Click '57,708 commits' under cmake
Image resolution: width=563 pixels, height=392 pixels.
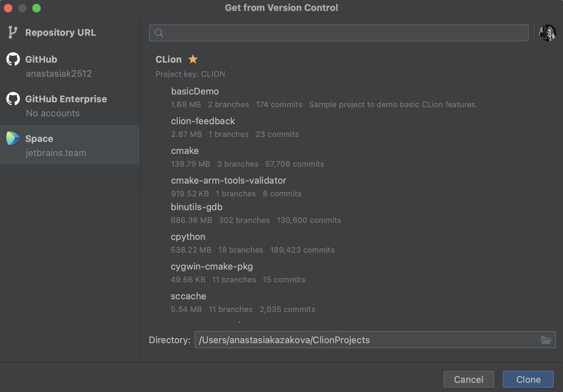pyautogui.click(x=295, y=164)
